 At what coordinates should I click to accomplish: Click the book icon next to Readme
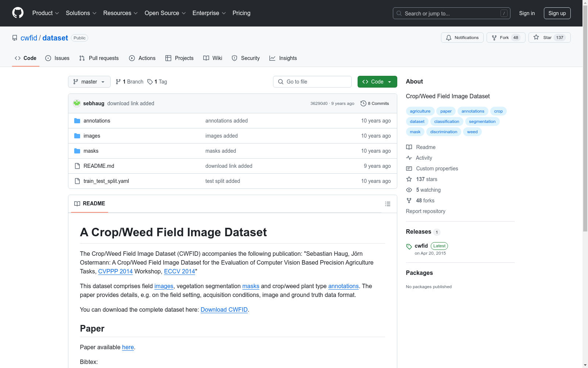click(x=409, y=147)
